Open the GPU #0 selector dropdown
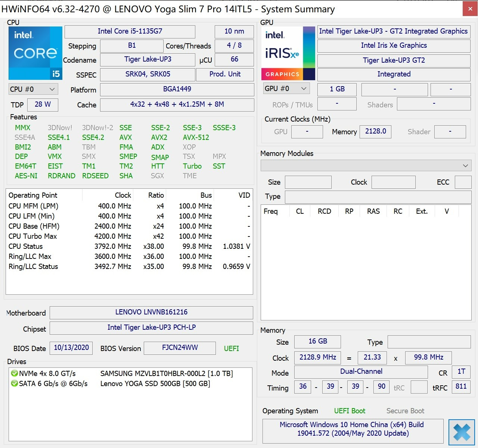The image size is (478, 448). pos(286,89)
